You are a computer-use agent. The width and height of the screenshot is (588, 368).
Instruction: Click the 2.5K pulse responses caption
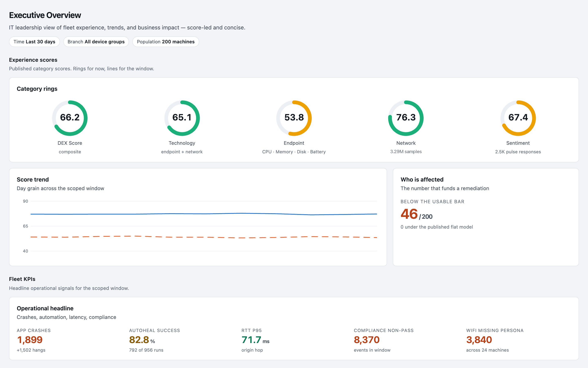518,152
